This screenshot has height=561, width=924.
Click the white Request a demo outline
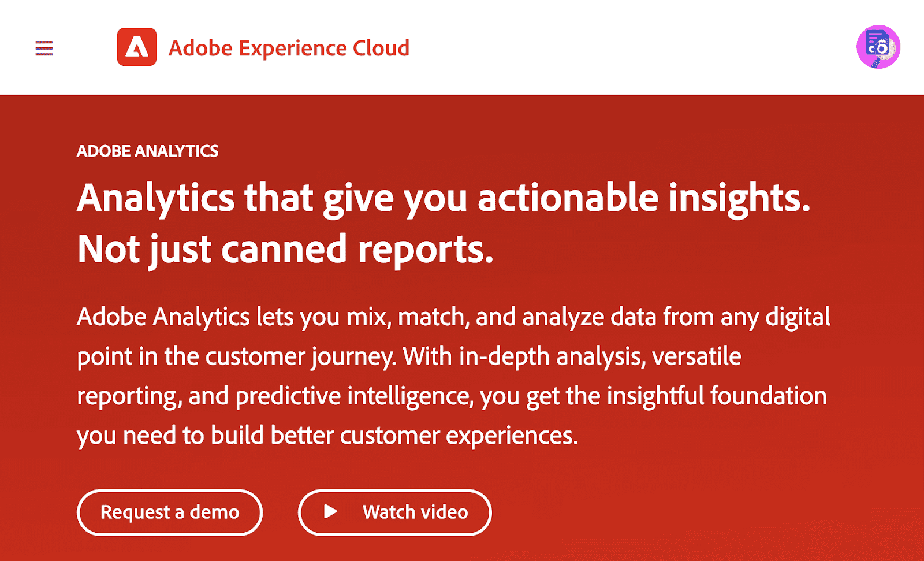click(169, 512)
